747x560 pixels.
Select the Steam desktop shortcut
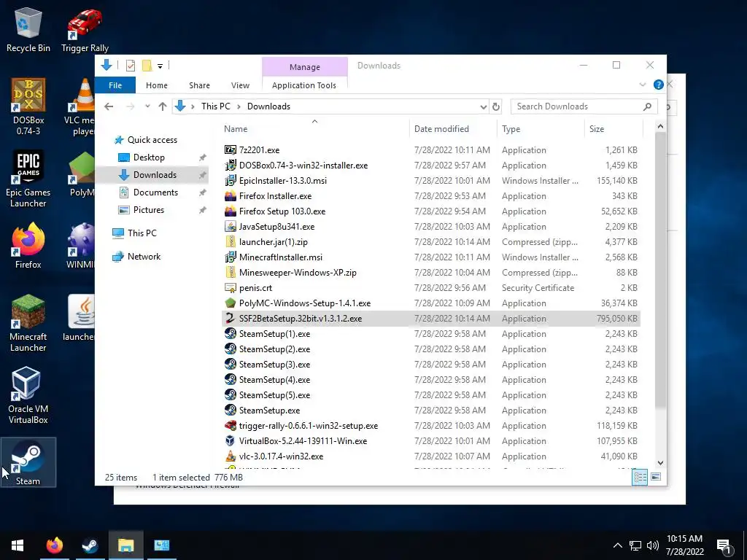click(x=28, y=462)
